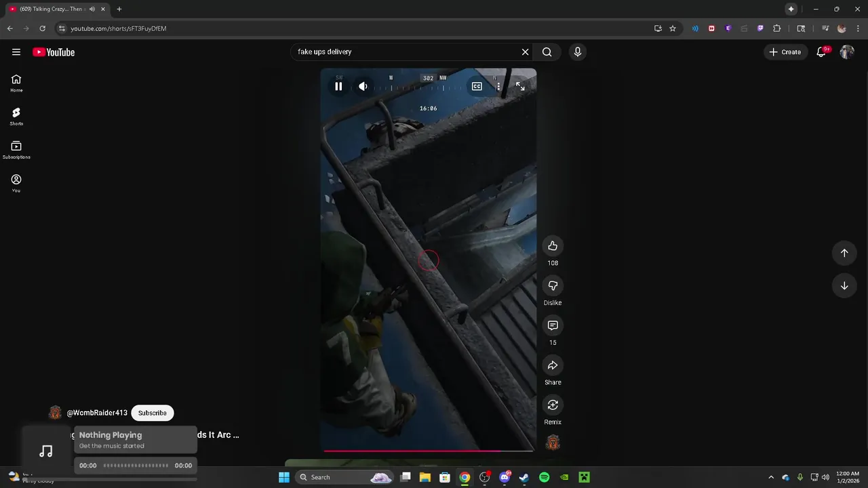Open the comments panel showing 15
This screenshot has height=488, width=868.
(553, 325)
